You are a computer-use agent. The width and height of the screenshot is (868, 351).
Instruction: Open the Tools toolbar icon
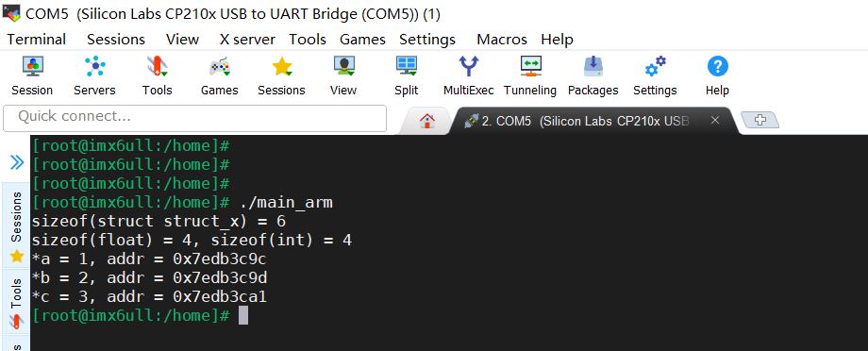tap(158, 66)
